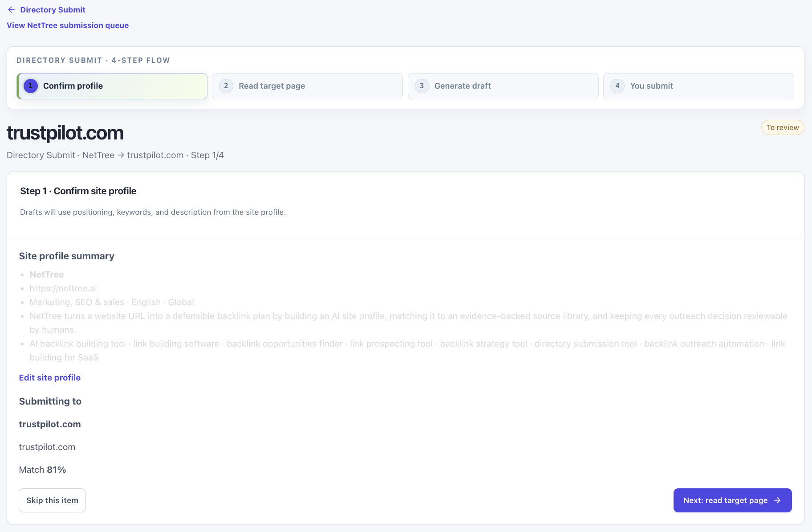This screenshot has width=812, height=532.
Task: Click the back arrow beside Directory Submit
Action: click(x=12, y=10)
